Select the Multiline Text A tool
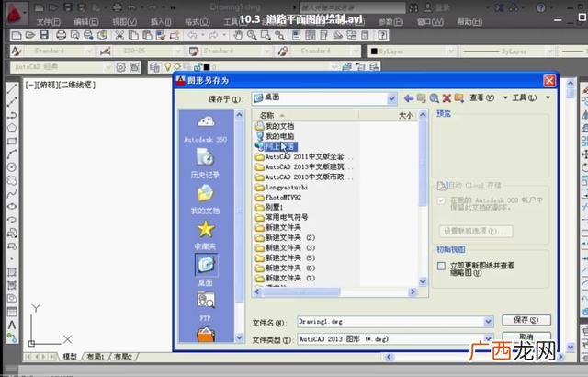 coord(12,325)
